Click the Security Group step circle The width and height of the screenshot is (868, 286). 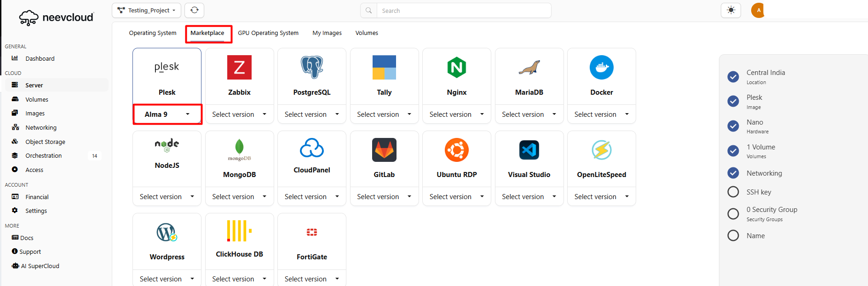tap(733, 214)
